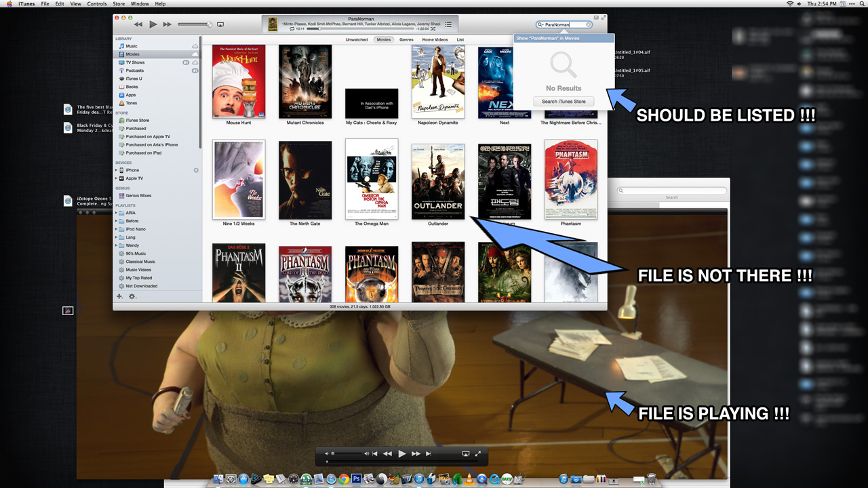Open Purchased on Apple TV list
Image resolution: width=868 pixels, height=488 pixels.
point(157,136)
